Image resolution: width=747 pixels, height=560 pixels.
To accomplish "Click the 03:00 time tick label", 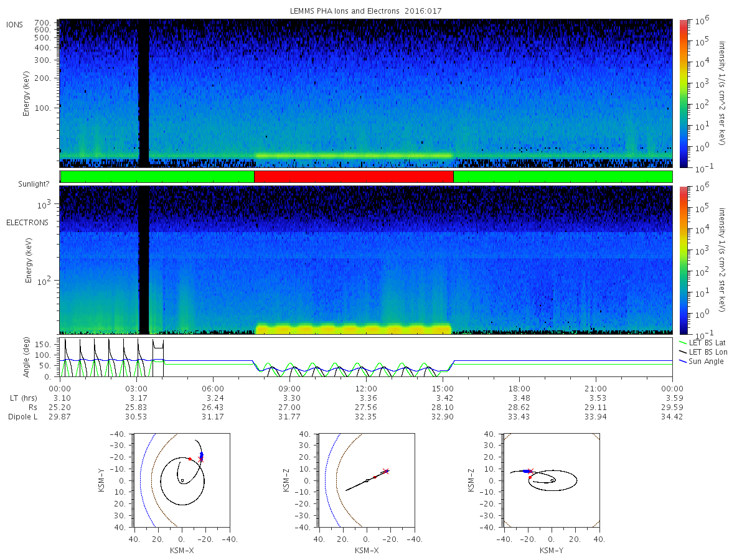I will pyautogui.click(x=137, y=389).
